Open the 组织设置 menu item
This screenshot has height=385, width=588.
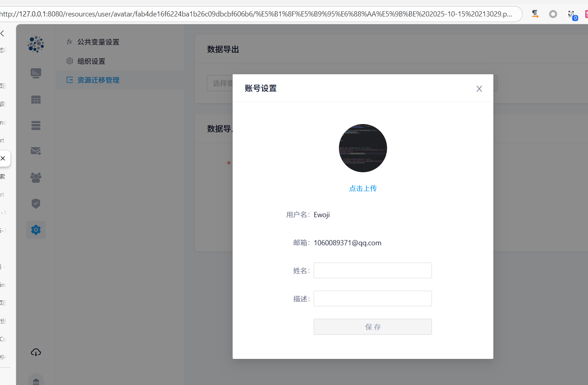(91, 61)
